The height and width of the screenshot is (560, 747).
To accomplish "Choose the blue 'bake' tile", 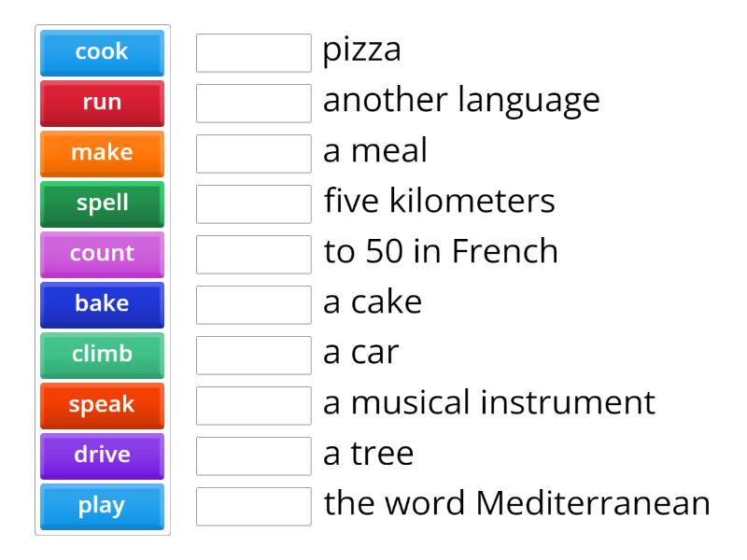I will (x=102, y=304).
